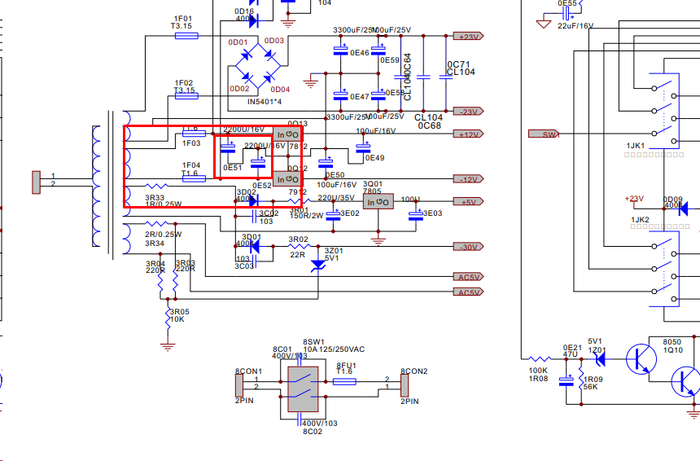The width and height of the screenshot is (700, 461).
Task: Select the 1Q10 8050 transistor
Action: tap(642, 359)
